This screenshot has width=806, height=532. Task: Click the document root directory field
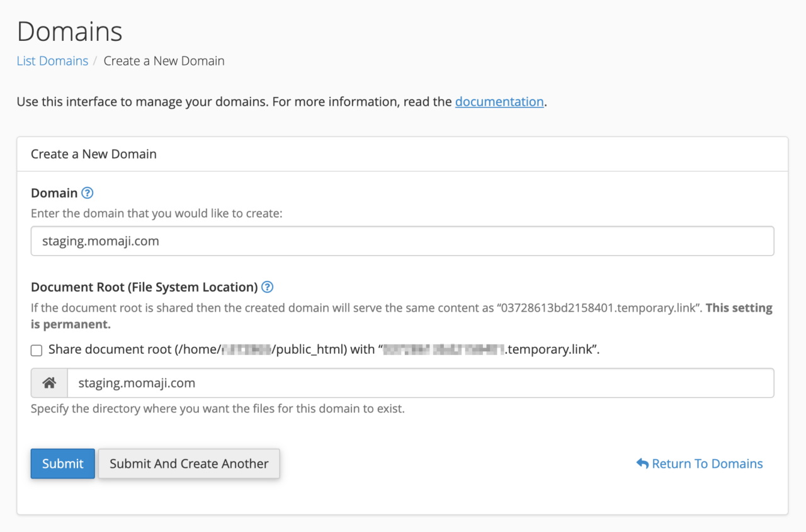[x=420, y=383]
